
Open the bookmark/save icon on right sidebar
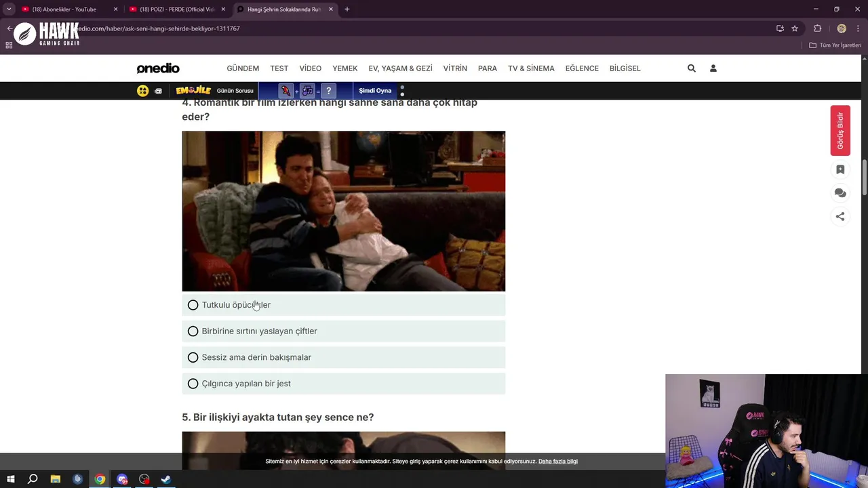tap(840, 169)
